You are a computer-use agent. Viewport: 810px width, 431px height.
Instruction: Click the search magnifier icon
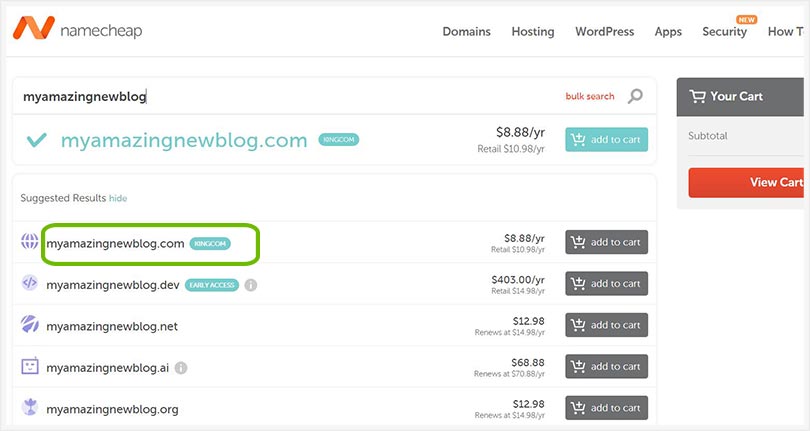(x=635, y=96)
